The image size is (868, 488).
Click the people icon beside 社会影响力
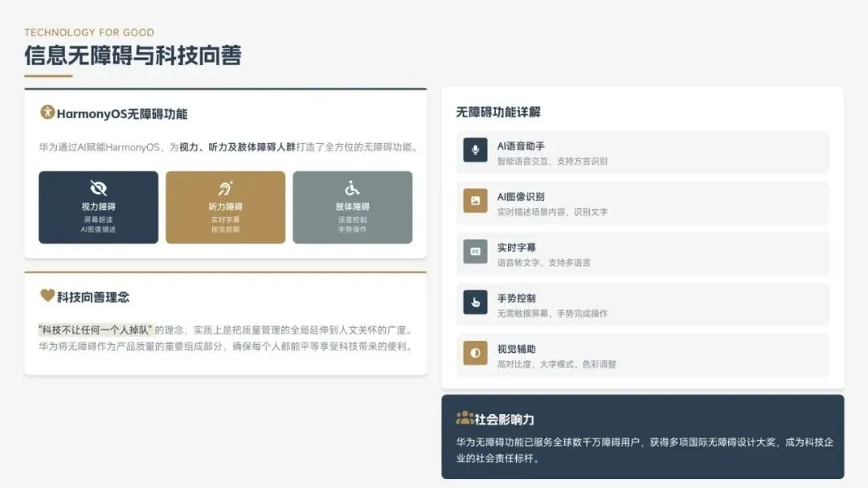[x=465, y=417]
